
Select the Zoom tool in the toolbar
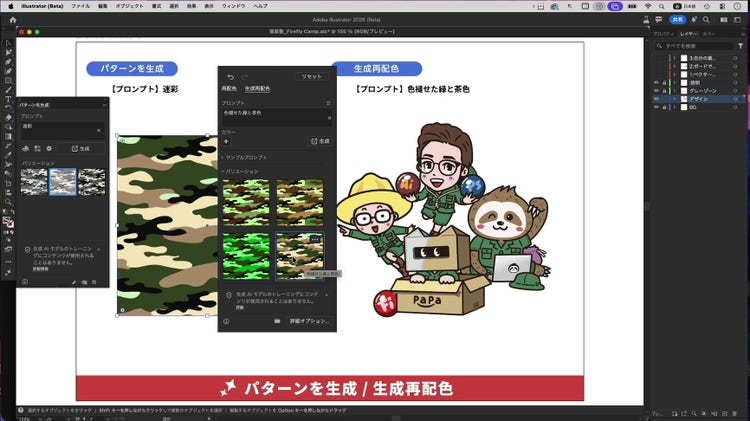point(8,201)
